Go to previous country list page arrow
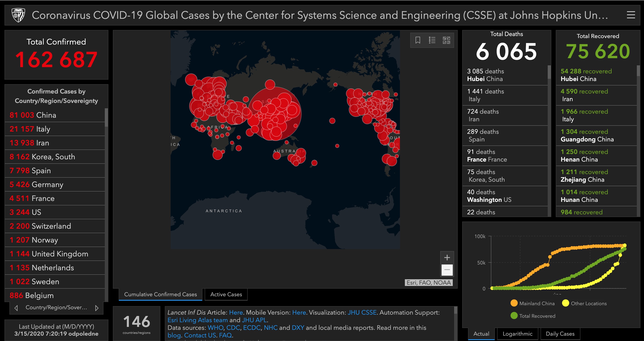The height and width of the screenshot is (341, 644). point(16,308)
